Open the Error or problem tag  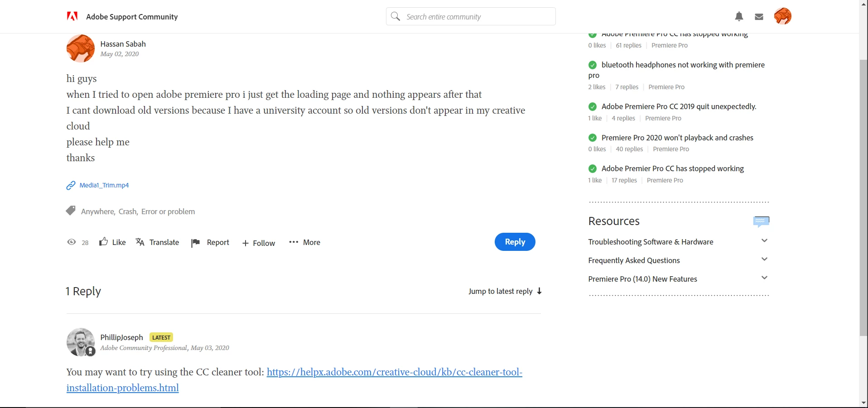pos(168,211)
